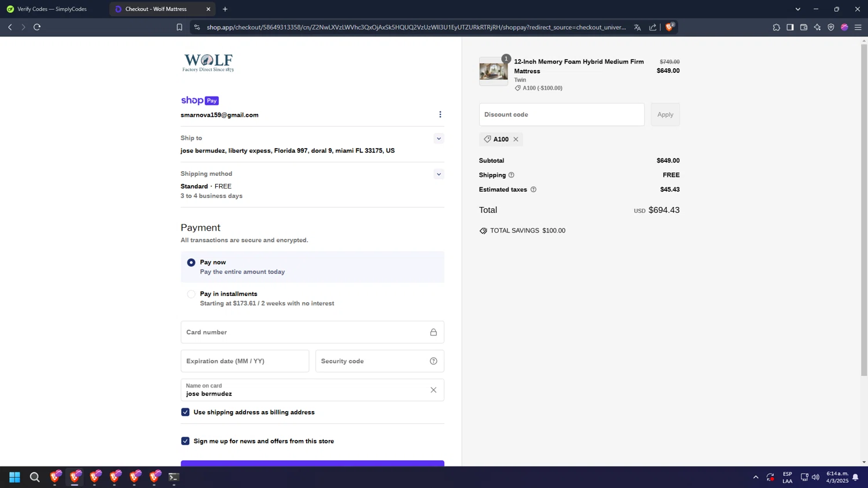Viewport: 868px width, 488px height.
Task: Click the page vertical scrollbar
Action: click(x=864, y=210)
